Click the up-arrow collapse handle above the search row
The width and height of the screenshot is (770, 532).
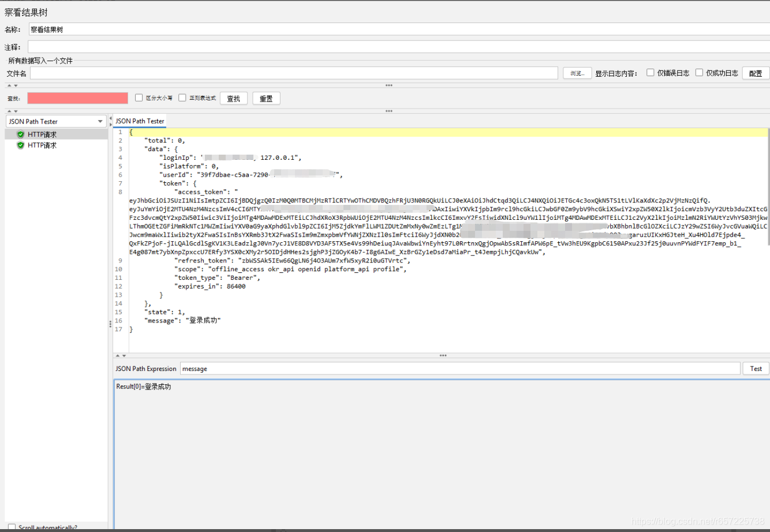pos(9,85)
